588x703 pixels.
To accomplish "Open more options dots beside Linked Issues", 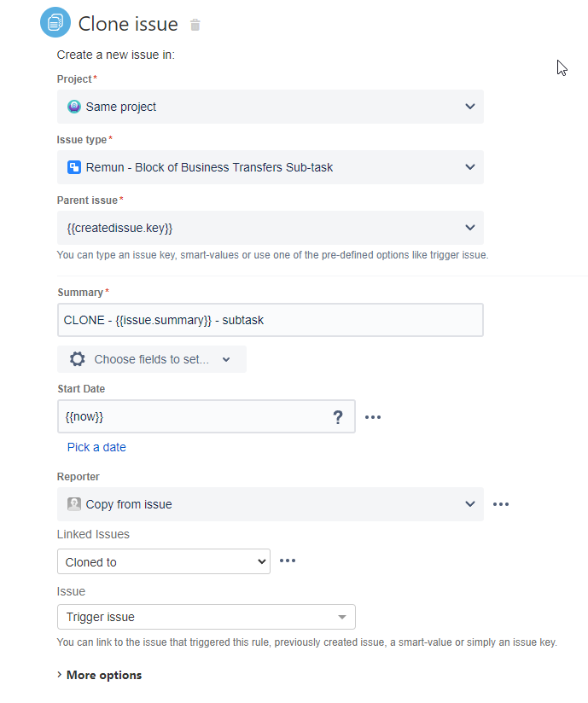I will tap(288, 561).
